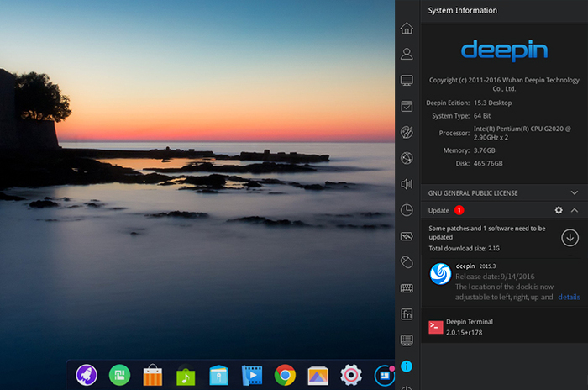Screen dimensions: 588x390
Task: Open Sound settings speaker icon
Action: tap(407, 184)
